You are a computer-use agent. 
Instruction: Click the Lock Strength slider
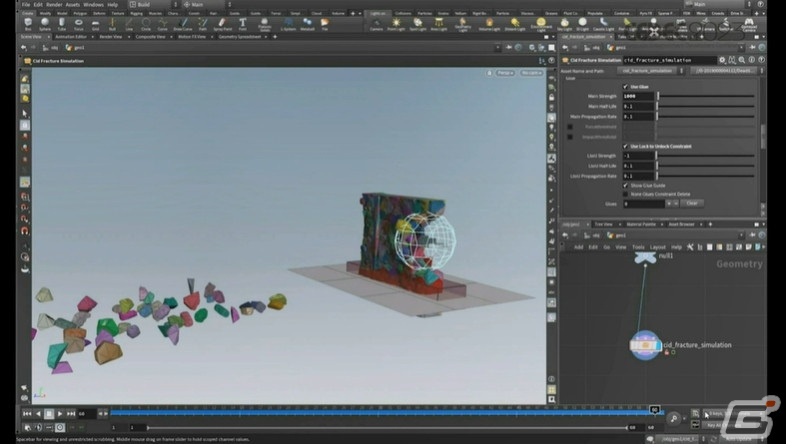pos(706,156)
